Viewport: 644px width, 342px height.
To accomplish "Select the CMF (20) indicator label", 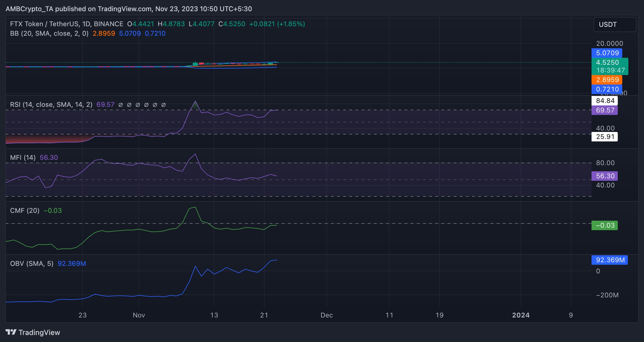I will tap(25, 211).
